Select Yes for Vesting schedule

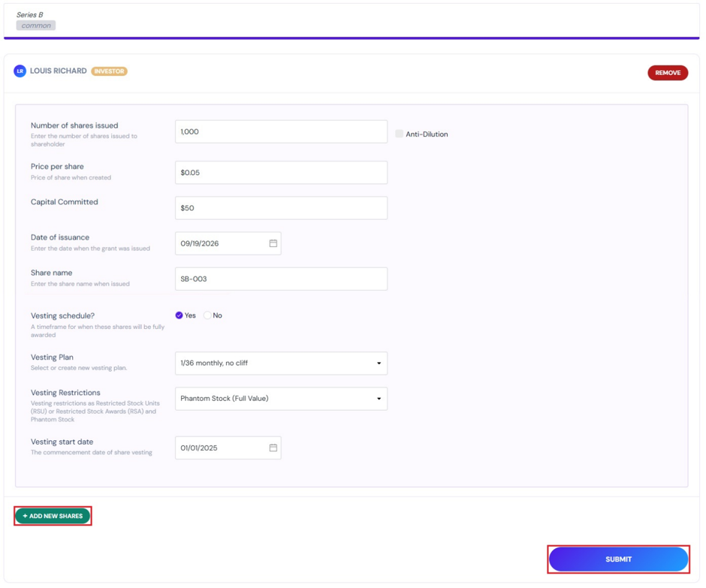click(x=180, y=315)
